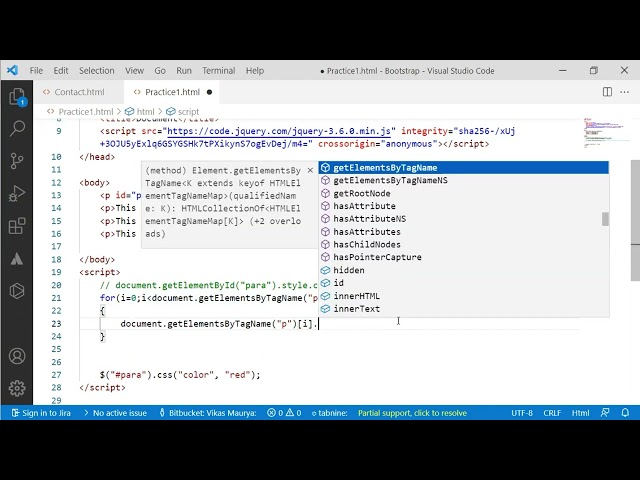Screen dimensions: 640x480
Task: Place cursor on the </body> line
Action: click(x=97, y=259)
